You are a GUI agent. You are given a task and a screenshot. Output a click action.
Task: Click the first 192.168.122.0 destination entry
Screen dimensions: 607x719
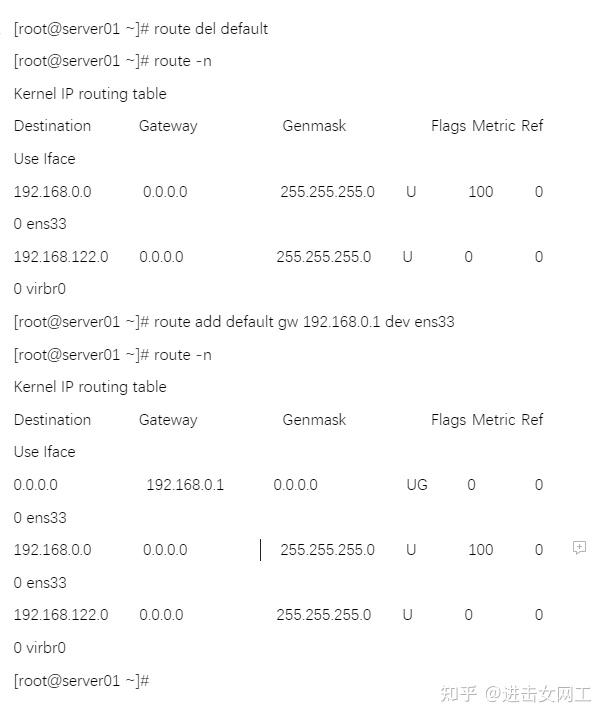61,257
